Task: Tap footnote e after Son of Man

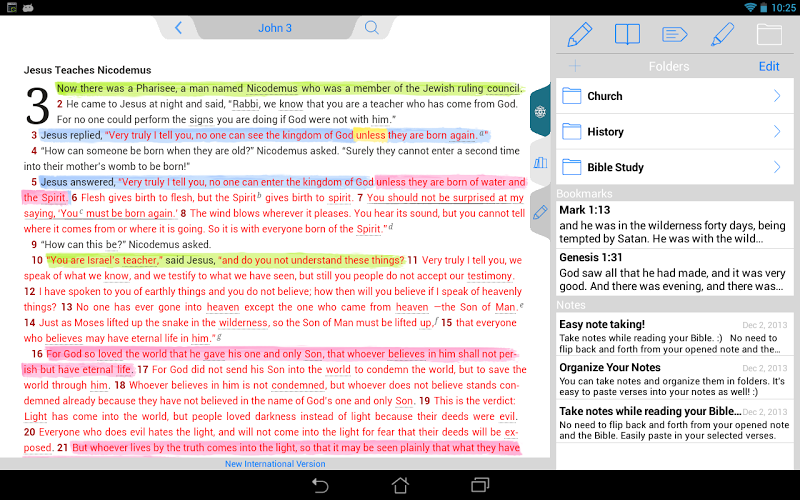Action: [521, 305]
